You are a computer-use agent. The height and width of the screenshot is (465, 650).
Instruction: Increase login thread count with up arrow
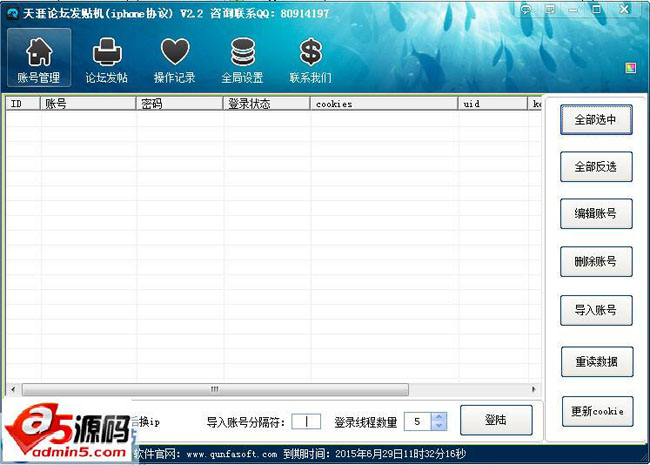pyautogui.click(x=439, y=417)
